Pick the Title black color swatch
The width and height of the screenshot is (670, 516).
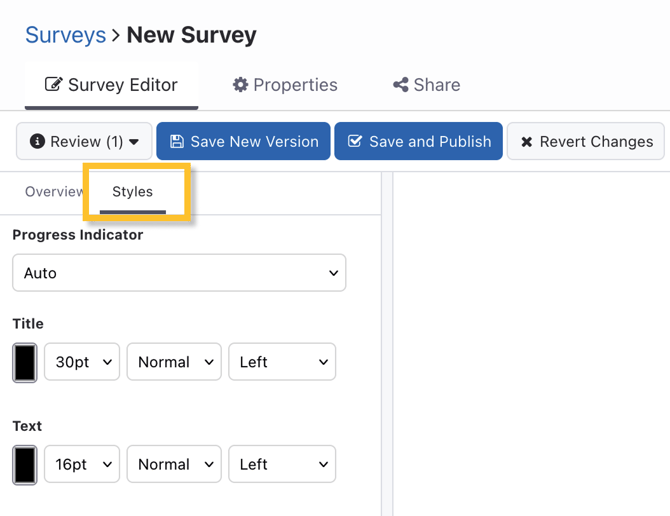[25, 363]
